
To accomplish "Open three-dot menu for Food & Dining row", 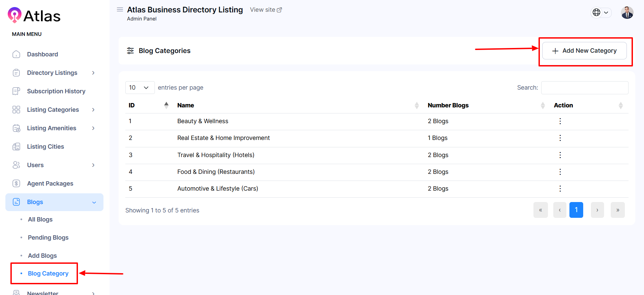I will coord(560,172).
